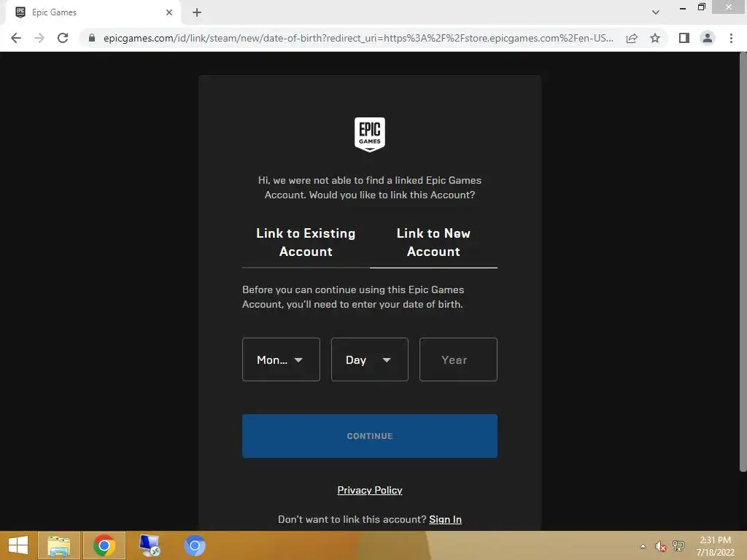747x560 pixels.
Task: Go back to the previous page
Action: pos(16,38)
